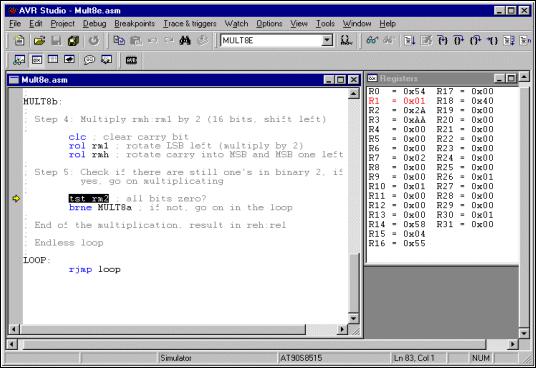The height and width of the screenshot is (368, 536).
Task: Open the Edit menu
Action: [36, 24]
